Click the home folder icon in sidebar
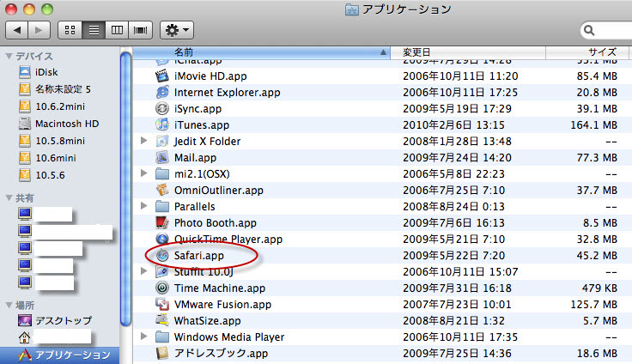The width and height of the screenshot is (632, 364). [x=25, y=337]
